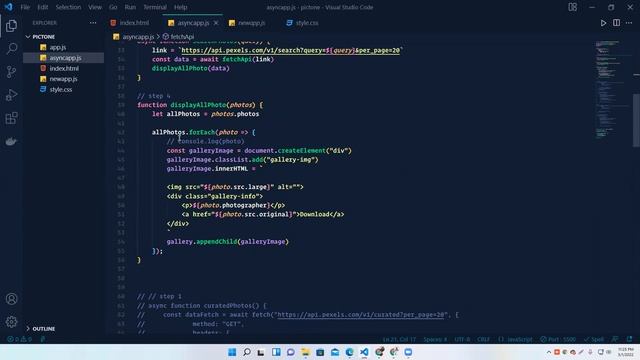Open the Manage gear icon

(11, 322)
